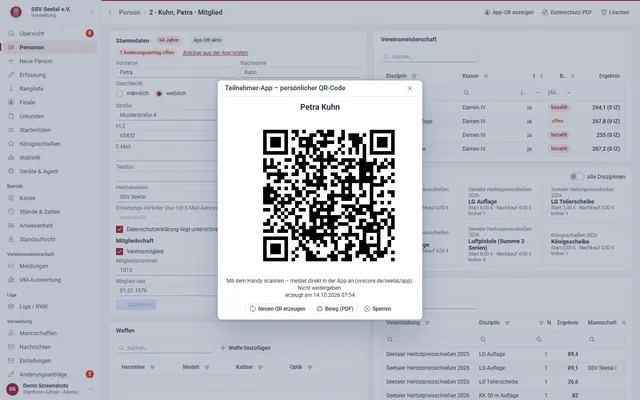Click the Einladungen envelope icon

point(11,361)
